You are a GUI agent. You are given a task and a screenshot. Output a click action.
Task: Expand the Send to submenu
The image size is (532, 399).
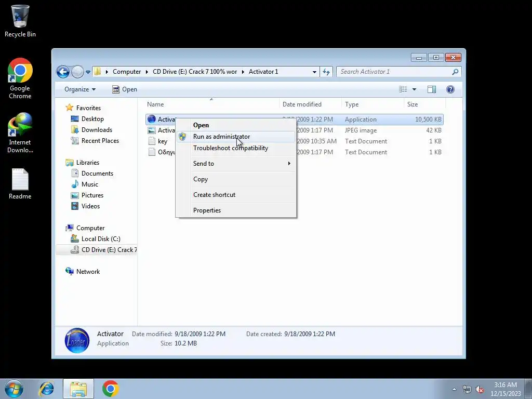click(x=235, y=164)
